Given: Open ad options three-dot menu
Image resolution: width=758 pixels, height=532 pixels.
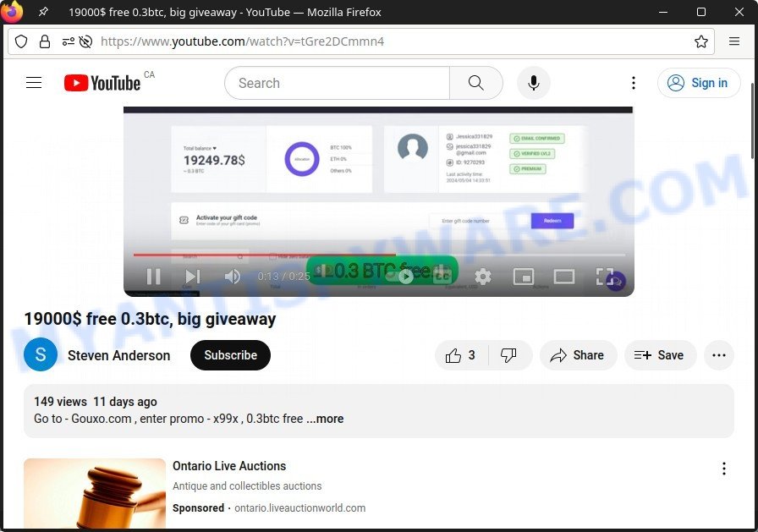Looking at the screenshot, I should [x=723, y=469].
